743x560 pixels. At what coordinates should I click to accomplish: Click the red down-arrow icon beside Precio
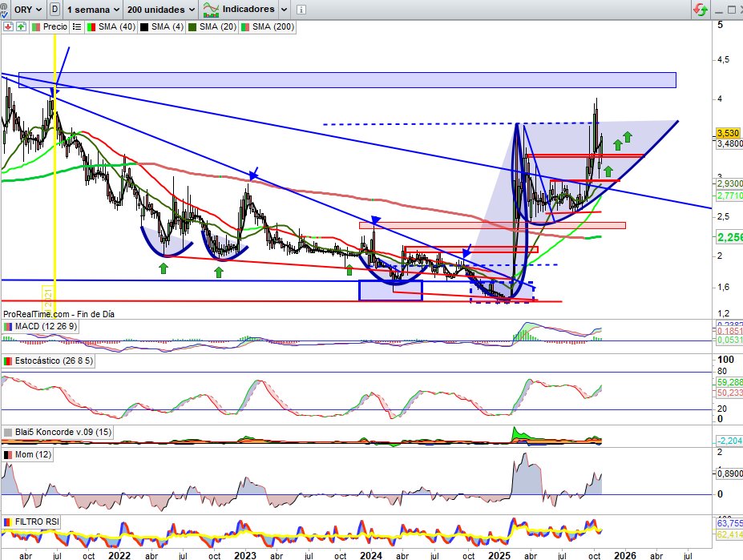(x=8, y=27)
